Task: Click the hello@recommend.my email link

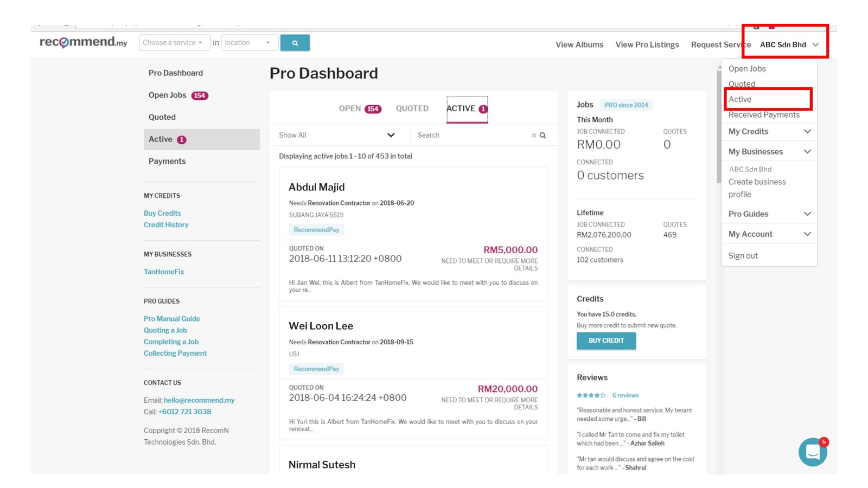Action: point(199,401)
